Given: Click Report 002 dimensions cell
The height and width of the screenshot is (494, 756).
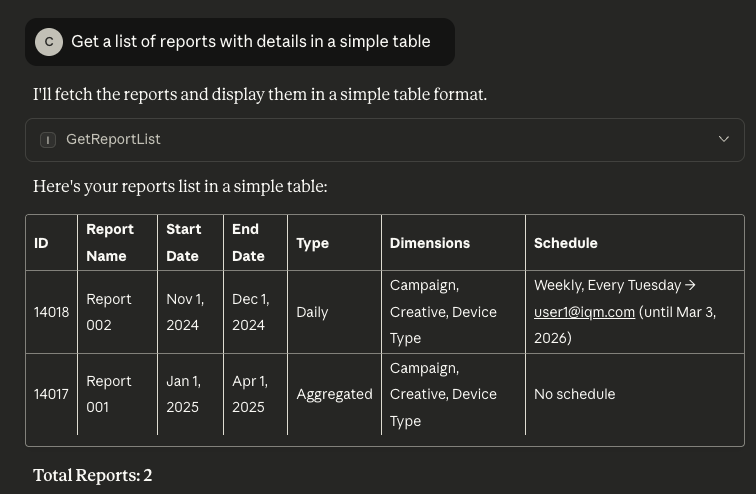Looking at the screenshot, I should 453,312.
